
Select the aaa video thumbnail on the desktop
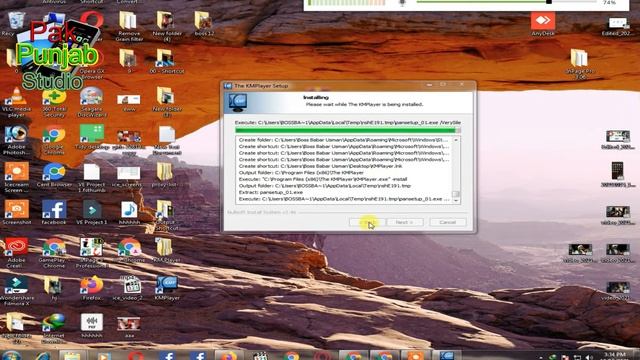pyautogui.click(x=129, y=327)
